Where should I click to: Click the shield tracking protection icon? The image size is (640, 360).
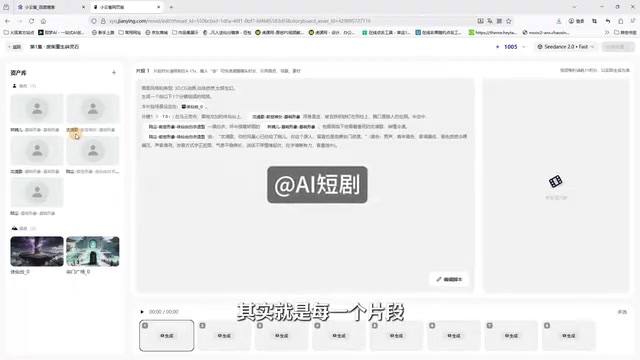coord(94,21)
